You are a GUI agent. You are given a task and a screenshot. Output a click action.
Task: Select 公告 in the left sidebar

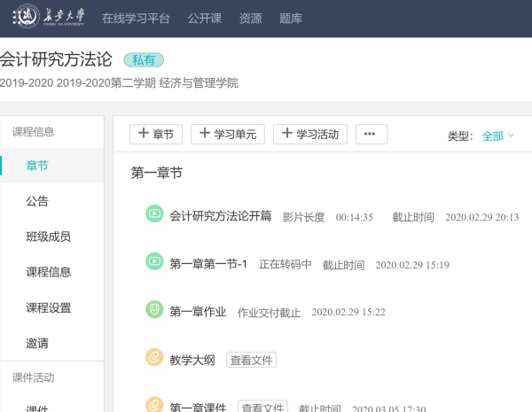pyautogui.click(x=37, y=201)
